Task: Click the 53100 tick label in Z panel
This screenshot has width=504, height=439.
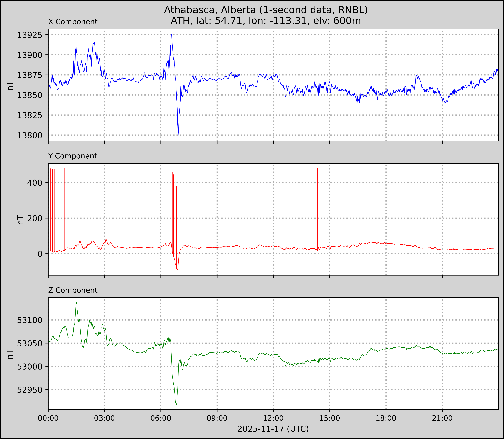Action: (x=29, y=320)
